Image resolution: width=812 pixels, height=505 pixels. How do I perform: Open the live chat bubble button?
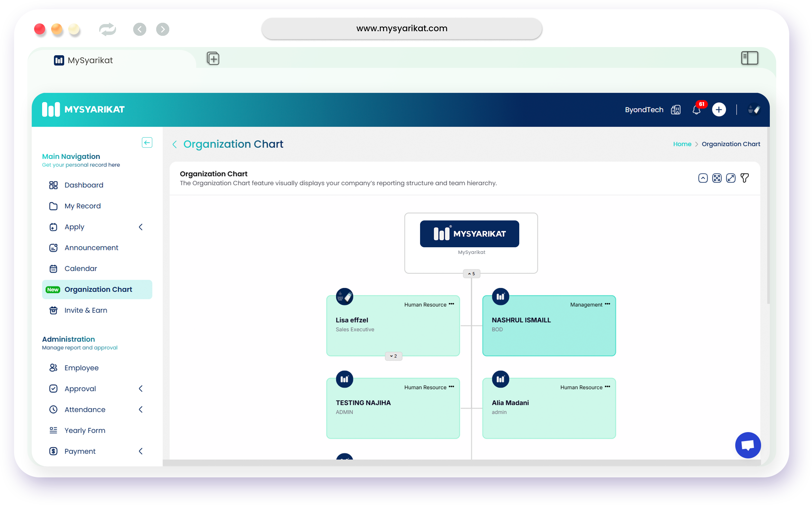(x=748, y=445)
